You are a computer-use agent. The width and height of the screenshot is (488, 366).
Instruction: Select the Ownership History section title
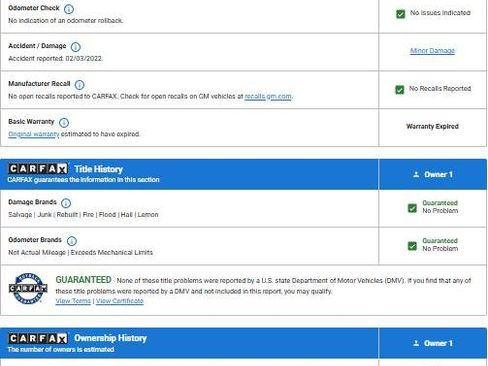[x=110, y=338]
